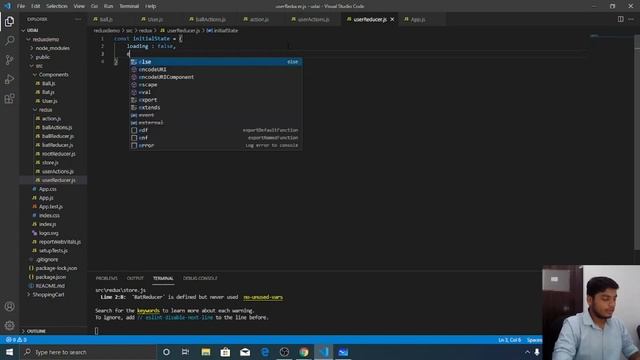Open Cortana circle icon on taskbar
640x360 pixels.
tap(166, 352)
